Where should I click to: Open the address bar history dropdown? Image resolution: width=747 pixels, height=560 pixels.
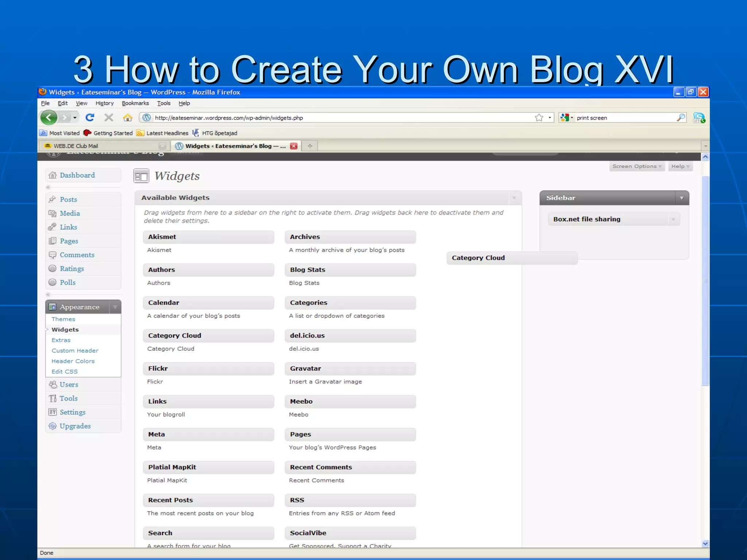pos(550,117)
